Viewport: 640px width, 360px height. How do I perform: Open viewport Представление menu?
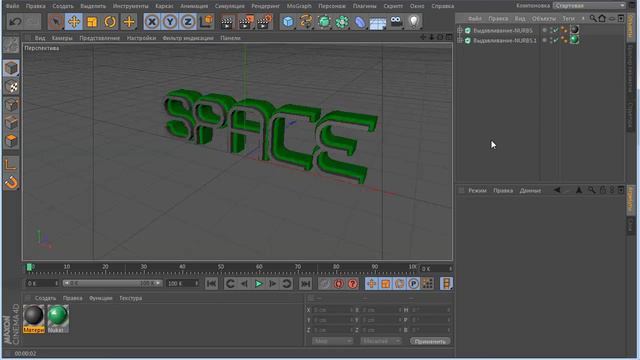100,38
